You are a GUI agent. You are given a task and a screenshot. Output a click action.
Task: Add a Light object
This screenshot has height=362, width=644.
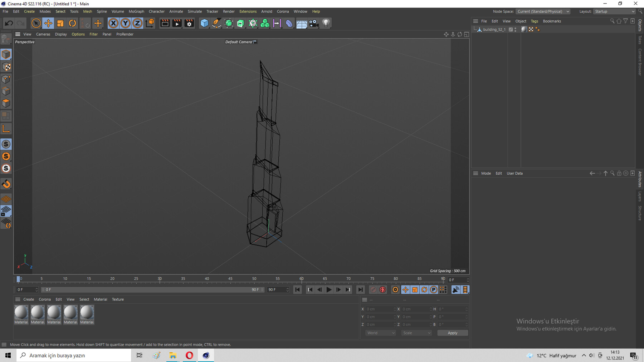pyautogui.click(x=326, y=23)
